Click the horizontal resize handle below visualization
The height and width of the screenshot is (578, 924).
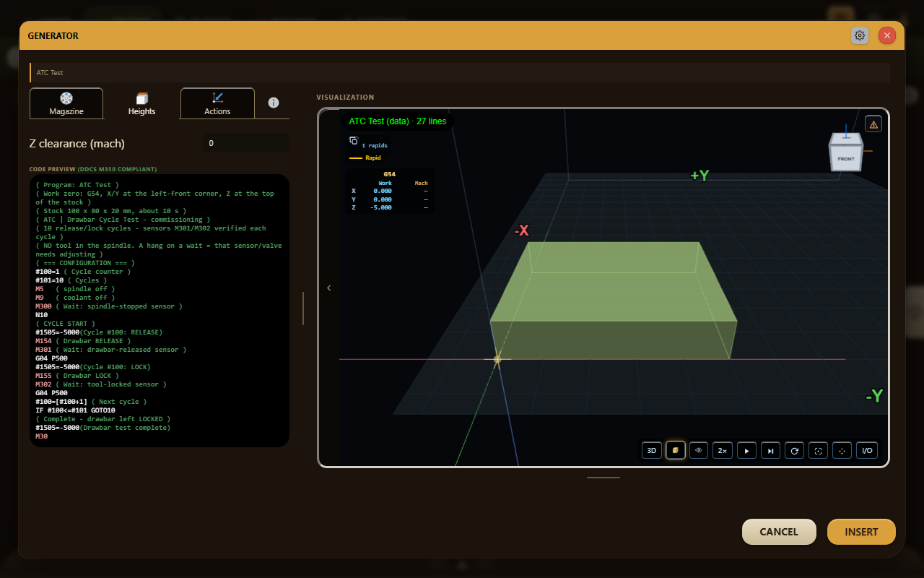tap(603, 477)
